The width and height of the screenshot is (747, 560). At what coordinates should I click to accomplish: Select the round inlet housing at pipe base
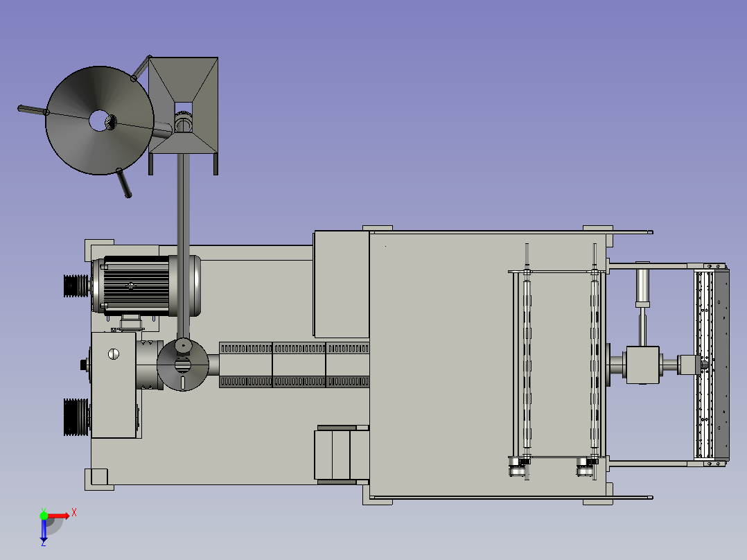click(x=183, y=365)
